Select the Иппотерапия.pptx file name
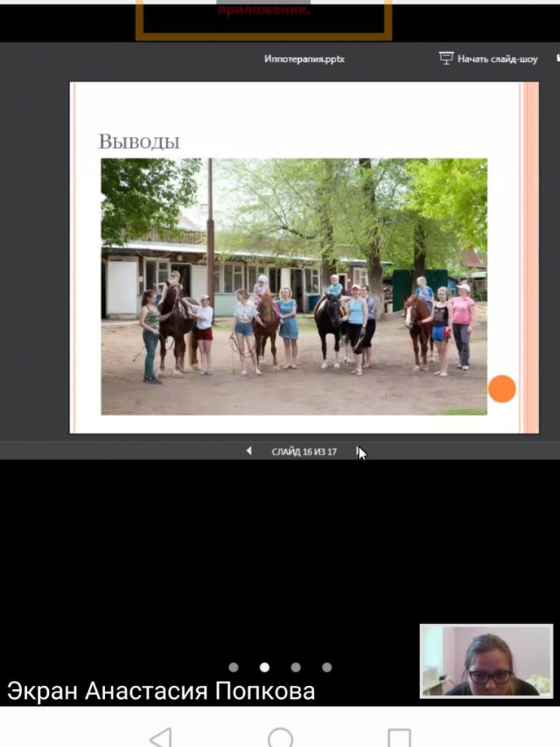The image size is (560, 747). (304, 59)
